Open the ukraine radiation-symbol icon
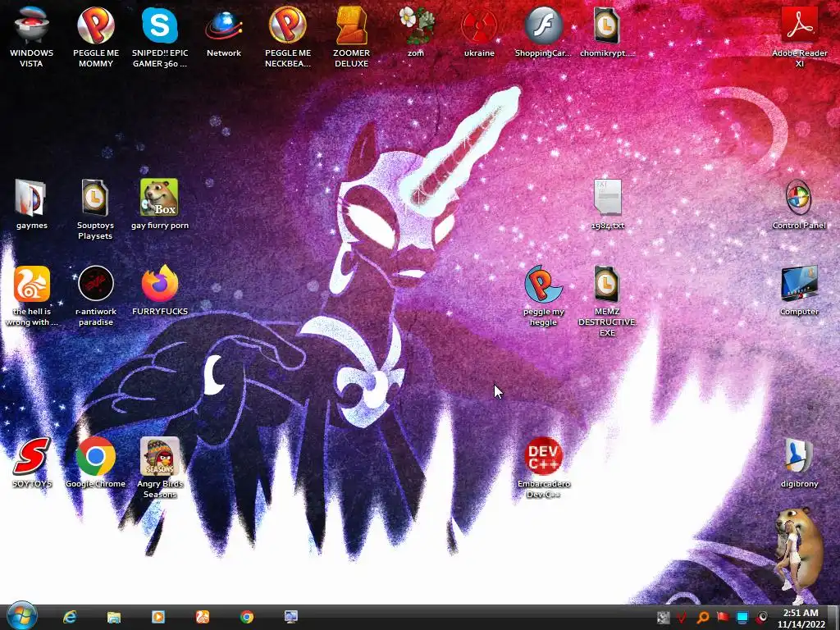The height and width of the screenshot is (630, 840). [479, 25]
